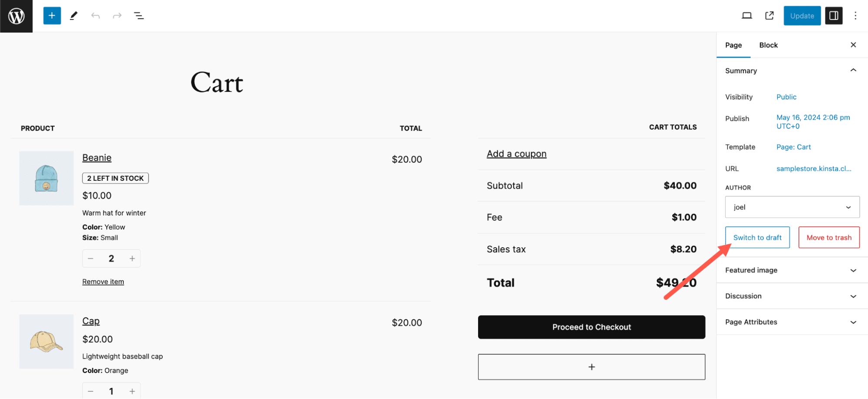Expand the Featured image section
The width and height of the screenshot is (868, 399).
pyautogui.click(x=791, y=270)
